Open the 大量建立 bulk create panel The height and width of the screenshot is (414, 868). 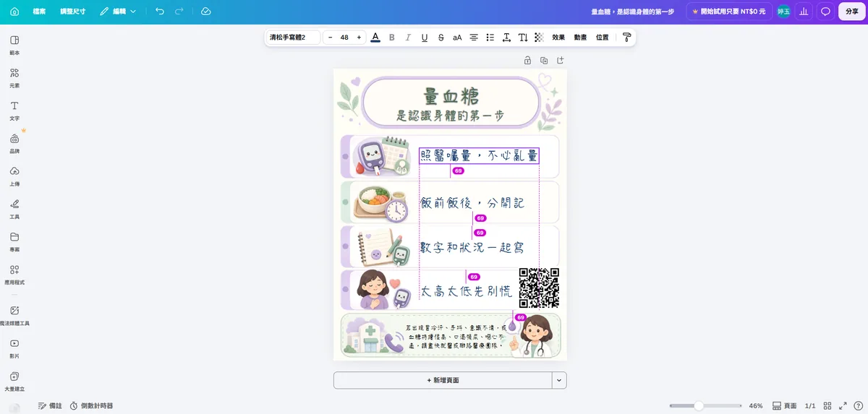point(14,381)
